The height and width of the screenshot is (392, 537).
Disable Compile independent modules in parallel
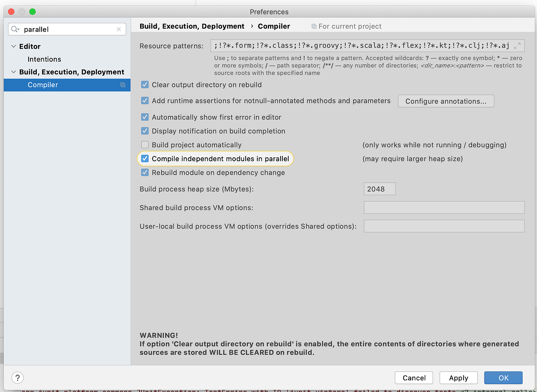145,158
